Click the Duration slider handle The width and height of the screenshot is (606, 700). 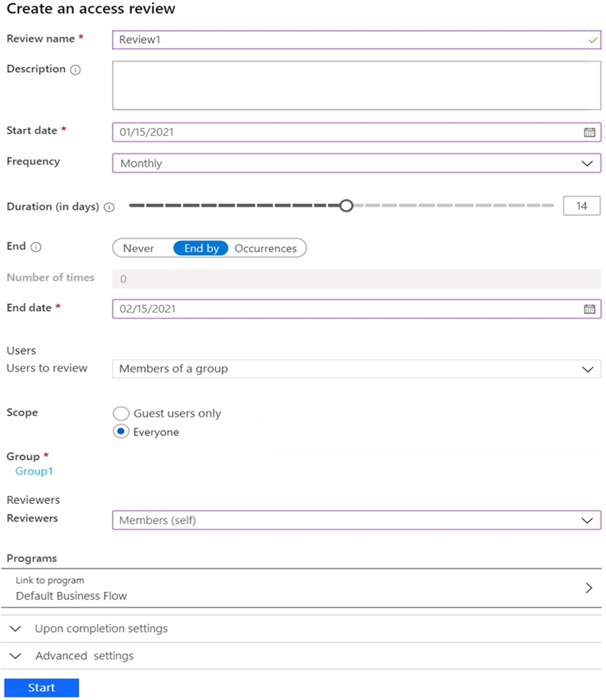[x=347, y=205]
